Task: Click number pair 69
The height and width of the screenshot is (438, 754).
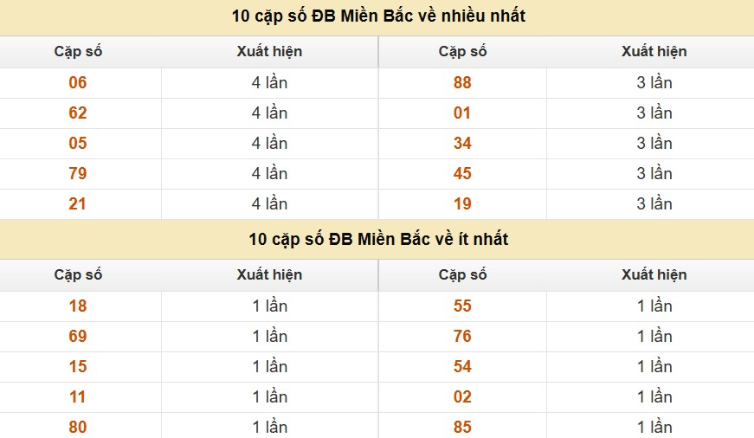Action: pyautogui.click(x=78, y=336)
